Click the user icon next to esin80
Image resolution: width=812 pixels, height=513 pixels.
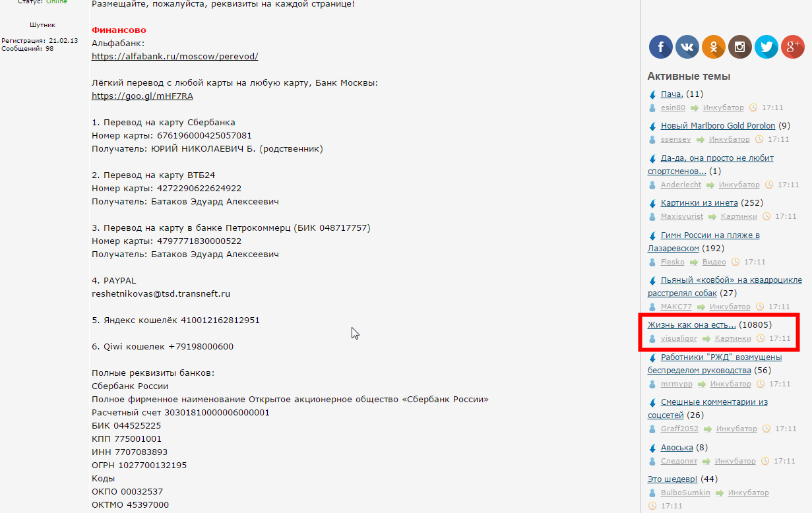(x=652, y=108)
